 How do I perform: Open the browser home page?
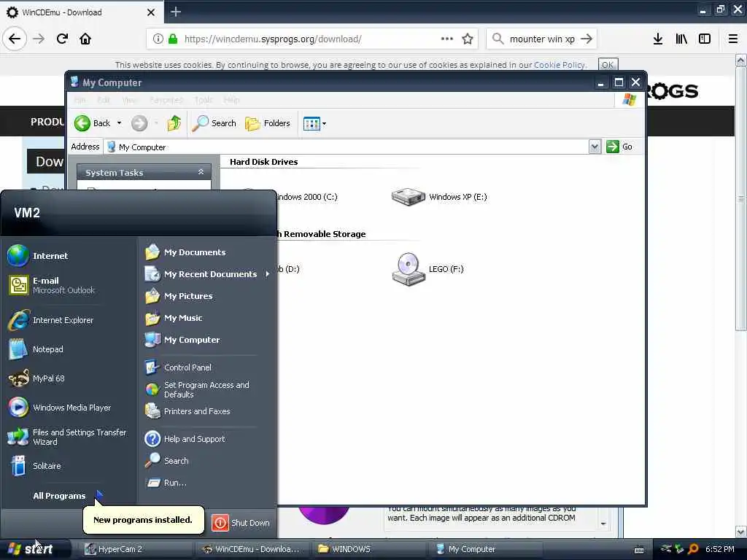85,39
